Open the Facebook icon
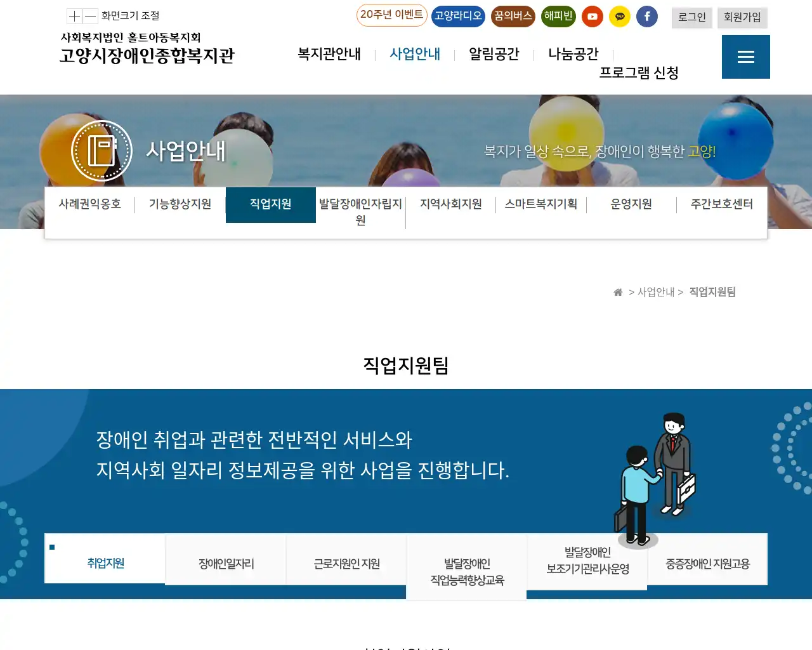 click(x=647, y=17)
